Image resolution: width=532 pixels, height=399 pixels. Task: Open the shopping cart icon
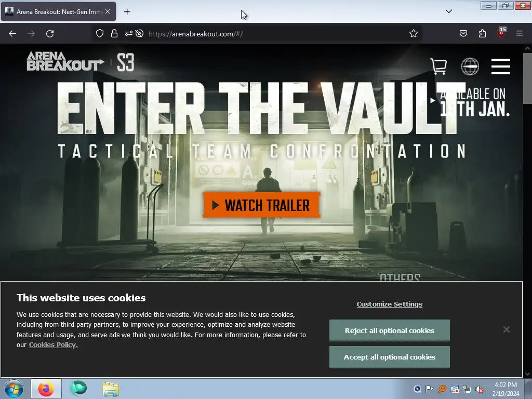point(438,66)
